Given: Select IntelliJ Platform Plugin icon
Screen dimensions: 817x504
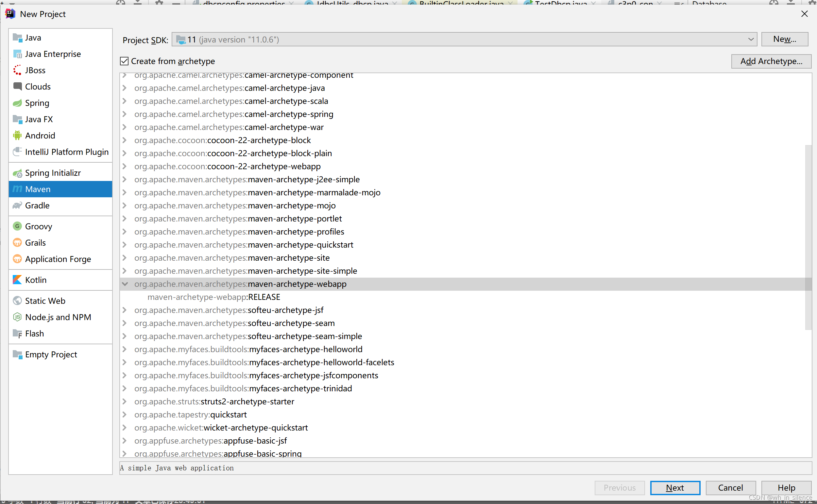Looking at the screenshot, I should point(17,152).
